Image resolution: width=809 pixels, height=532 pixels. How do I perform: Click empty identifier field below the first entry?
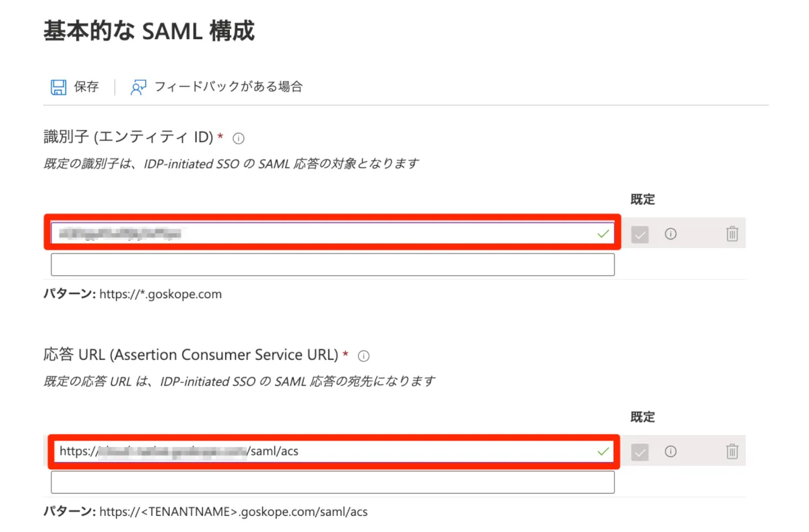click(332, 264)
